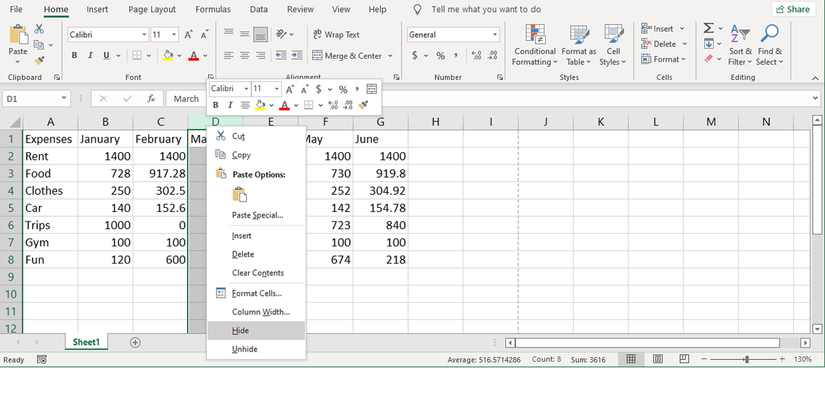Click Increase Decimal in the ribbon Number group
Screen dimensions: 825x413
pyautogui.click(x=477, y=55)
